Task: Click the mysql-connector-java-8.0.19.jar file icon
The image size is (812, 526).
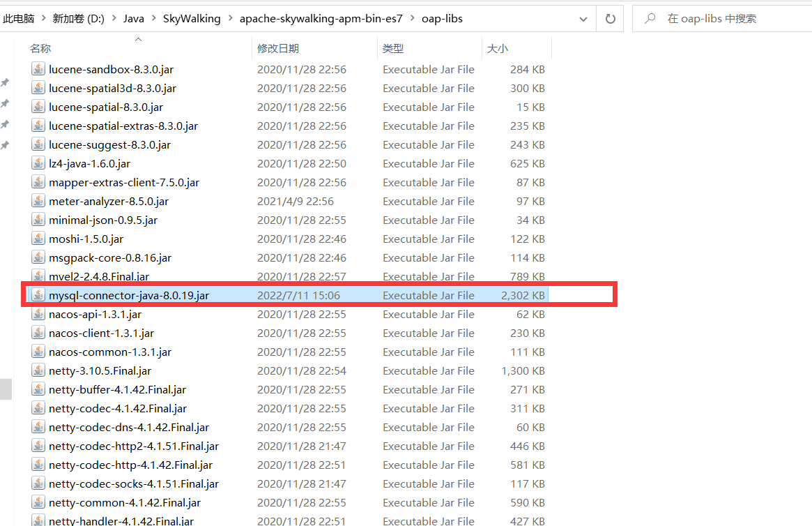Action: click(x=38, y=296)
